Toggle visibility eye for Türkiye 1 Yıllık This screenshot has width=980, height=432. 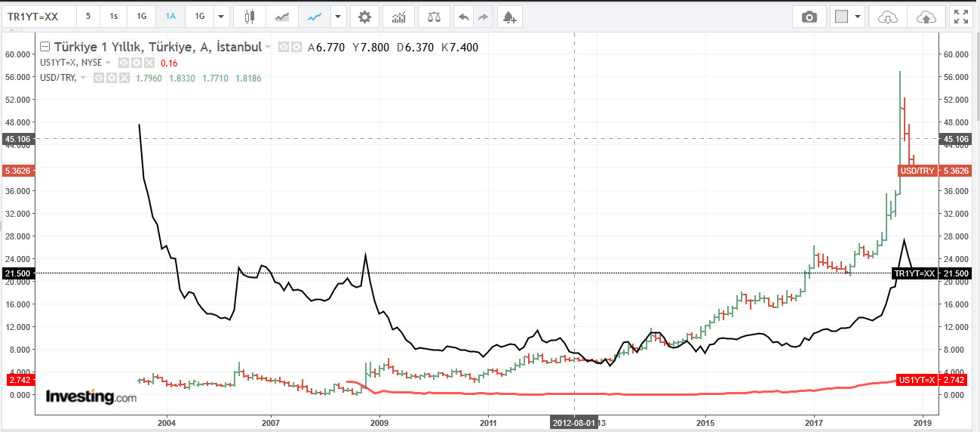pyautogui.click(x=284, y=48)
